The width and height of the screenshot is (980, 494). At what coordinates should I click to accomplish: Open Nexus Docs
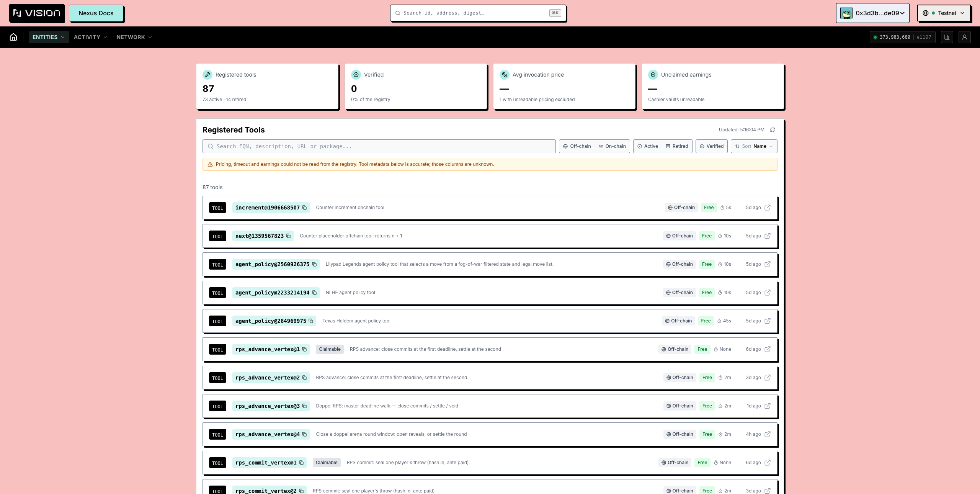pyautogui.click(x=96, y=13)
